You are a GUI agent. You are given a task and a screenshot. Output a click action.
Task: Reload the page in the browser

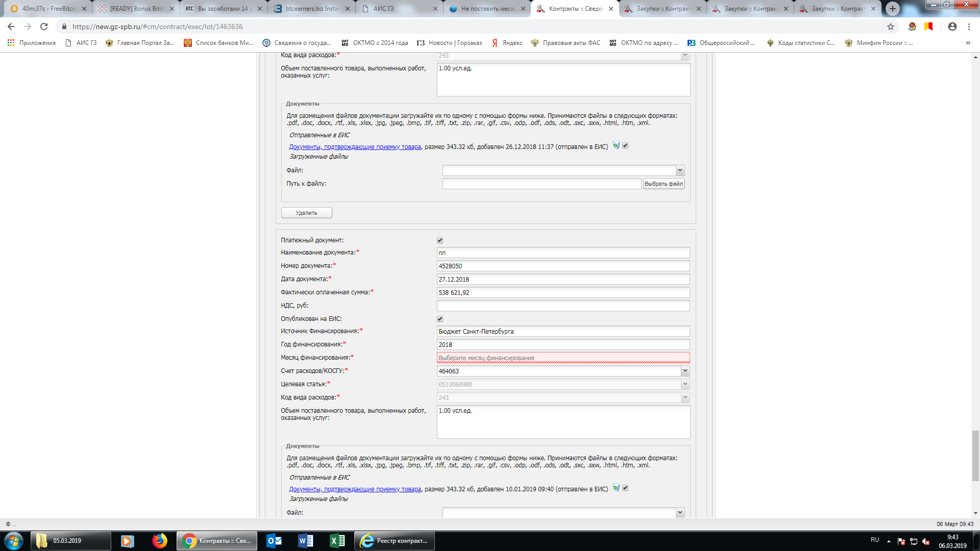pos(44,27)
